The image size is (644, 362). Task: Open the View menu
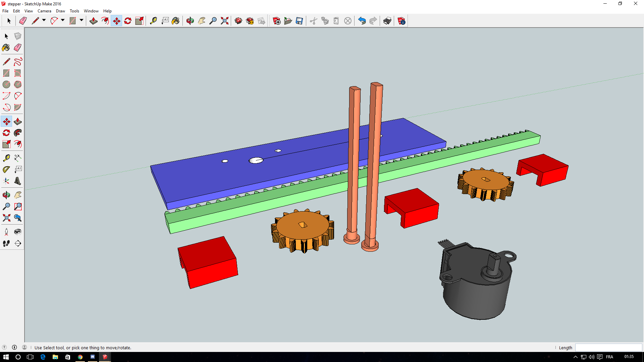29,11
